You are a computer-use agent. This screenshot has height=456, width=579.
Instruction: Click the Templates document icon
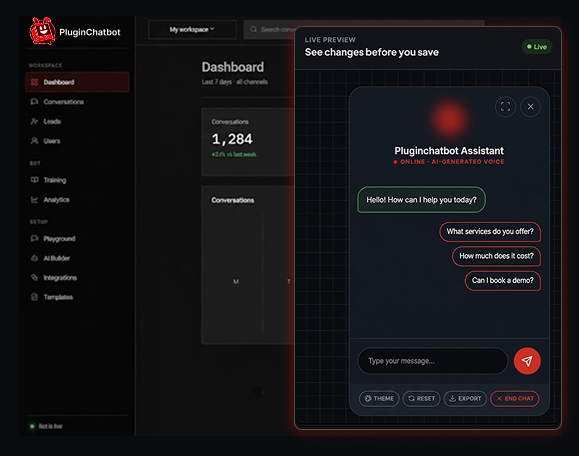tap(35, 297)
